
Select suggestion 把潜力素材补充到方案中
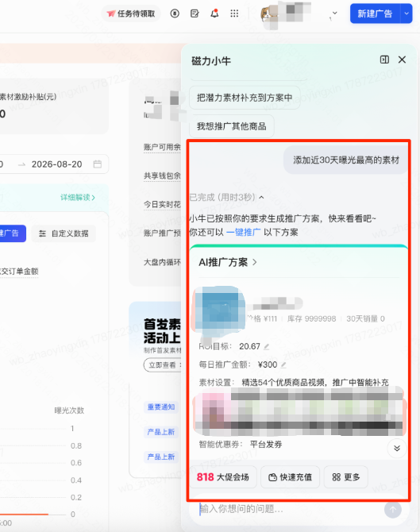click(245, 98)
